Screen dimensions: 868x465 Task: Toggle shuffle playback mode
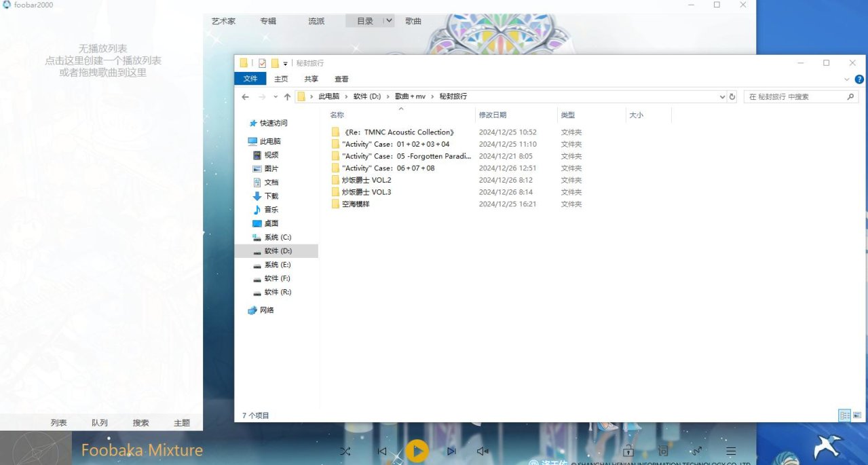click(x=345, y=451)
